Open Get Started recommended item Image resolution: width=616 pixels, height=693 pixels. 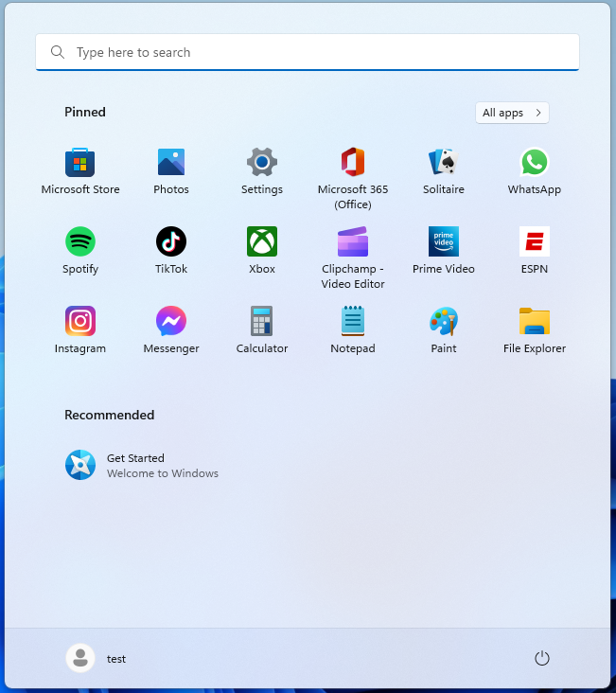pyautogui.click(x=141, y=465)
